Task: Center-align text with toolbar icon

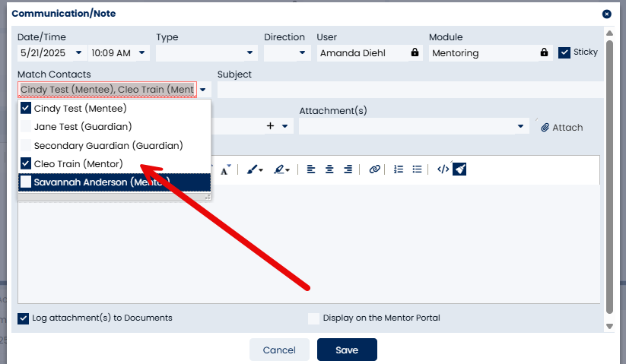Action: [329, 169]
